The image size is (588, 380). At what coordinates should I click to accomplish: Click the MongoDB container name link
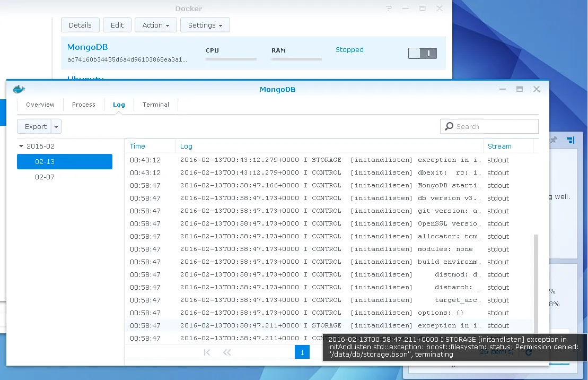coord(87,47)
